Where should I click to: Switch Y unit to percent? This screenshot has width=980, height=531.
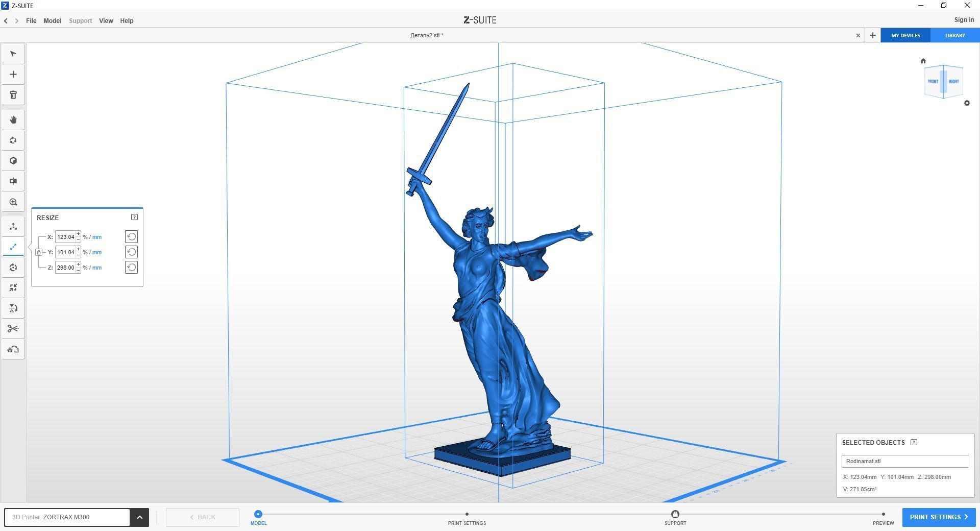85,252
